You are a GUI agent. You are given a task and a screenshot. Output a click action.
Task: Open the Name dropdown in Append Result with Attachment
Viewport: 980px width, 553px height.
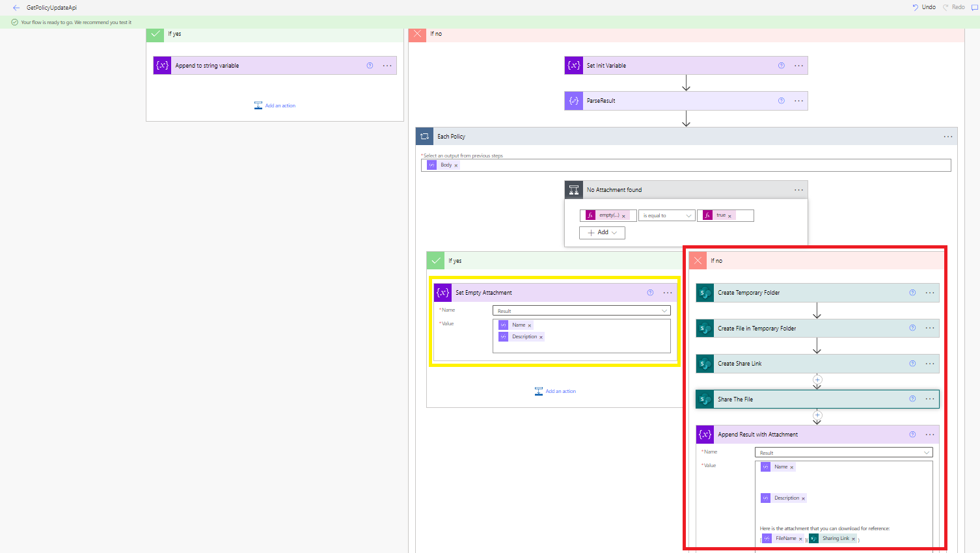[x=844, y=453]
